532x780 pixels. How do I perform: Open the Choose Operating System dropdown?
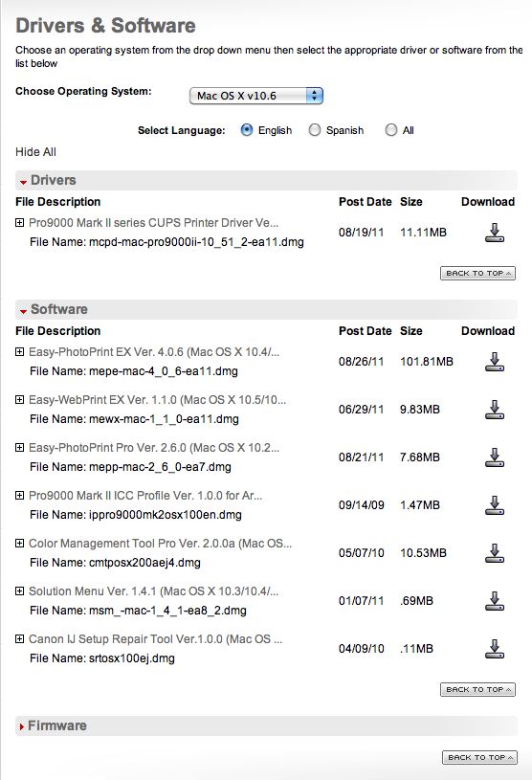pos(256,96)
